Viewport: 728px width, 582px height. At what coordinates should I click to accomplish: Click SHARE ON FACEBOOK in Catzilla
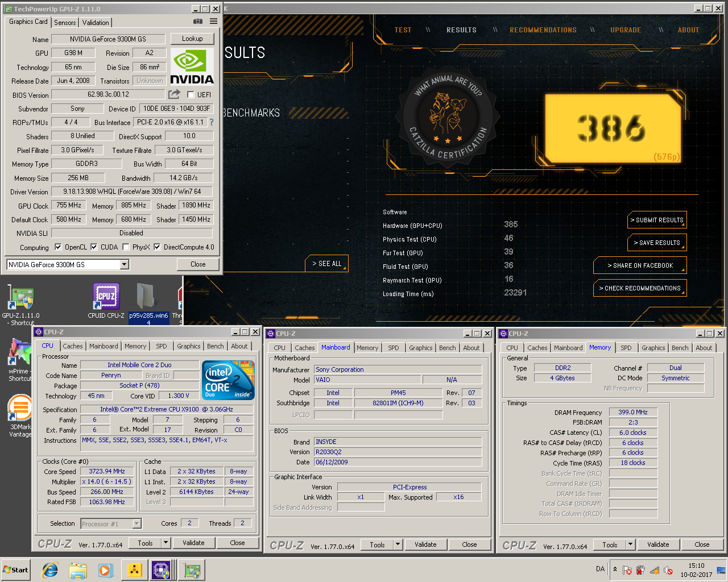[x=640, y=265]
